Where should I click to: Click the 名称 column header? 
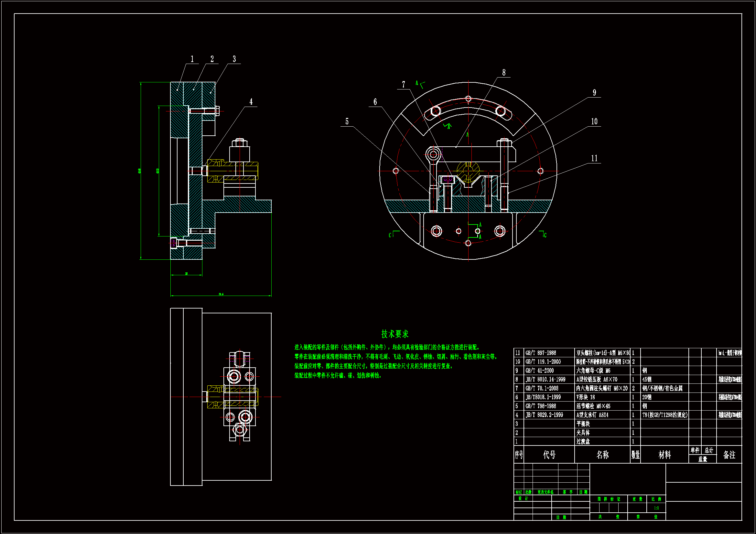[x=602, y=455]
